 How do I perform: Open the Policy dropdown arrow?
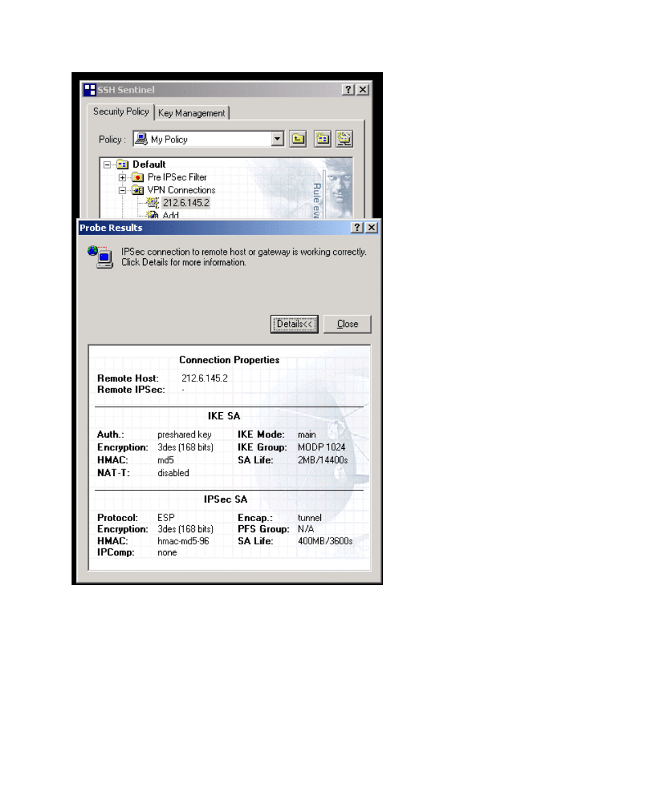tap(277, 139)
